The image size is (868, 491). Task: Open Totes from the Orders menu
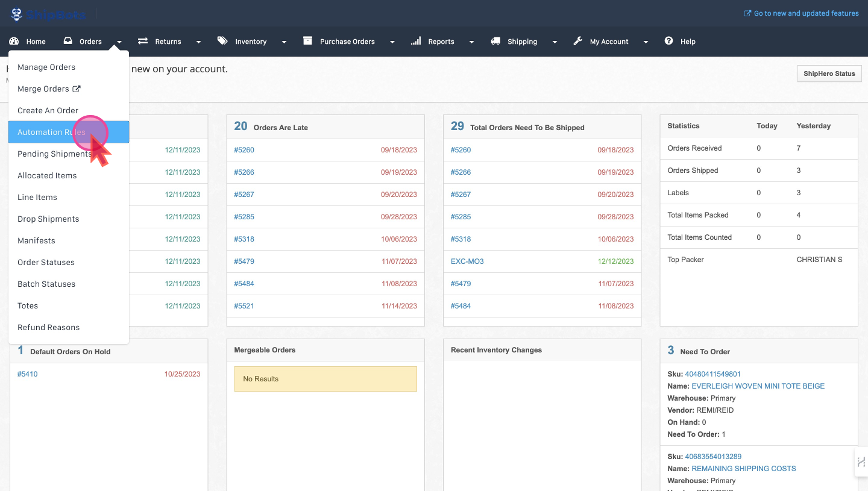point(69,305)
